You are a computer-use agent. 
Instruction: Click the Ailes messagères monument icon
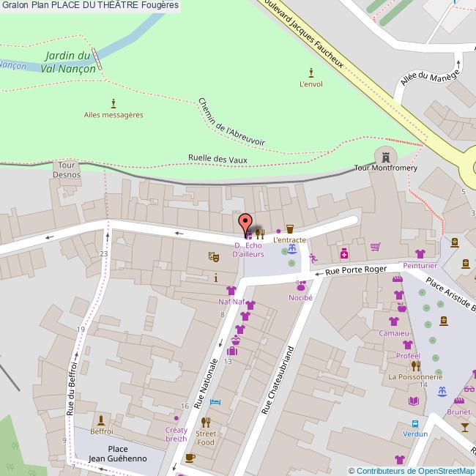coord(114,103)
